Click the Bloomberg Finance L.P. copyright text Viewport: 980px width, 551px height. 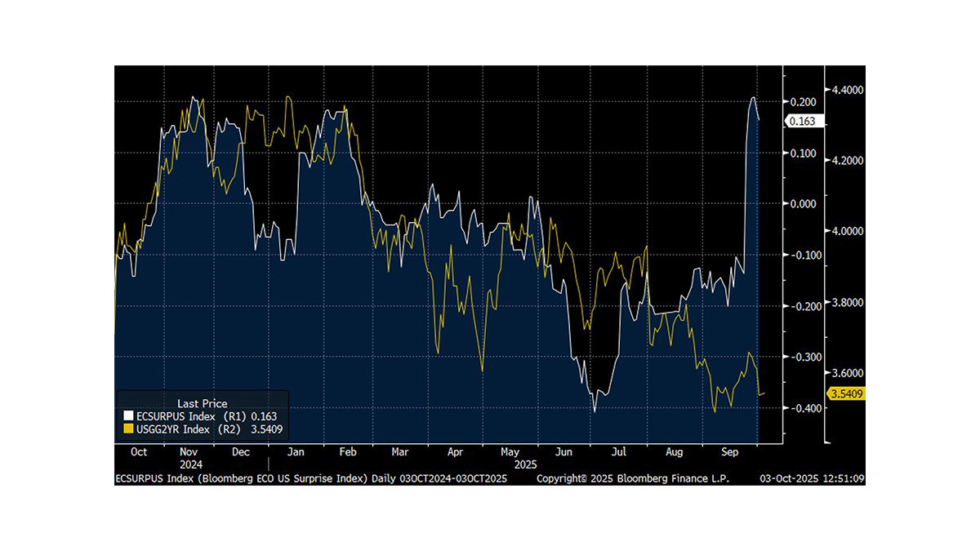633,478
